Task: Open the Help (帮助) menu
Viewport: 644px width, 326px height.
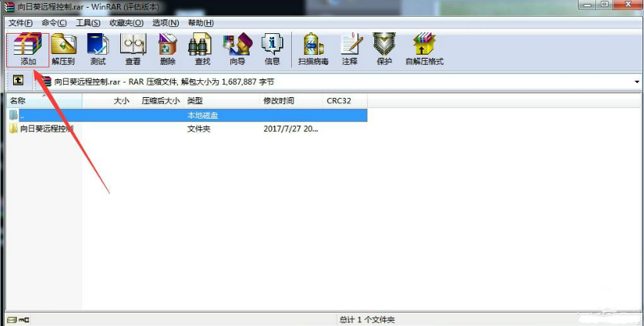Action: click(x=201, y=23)
